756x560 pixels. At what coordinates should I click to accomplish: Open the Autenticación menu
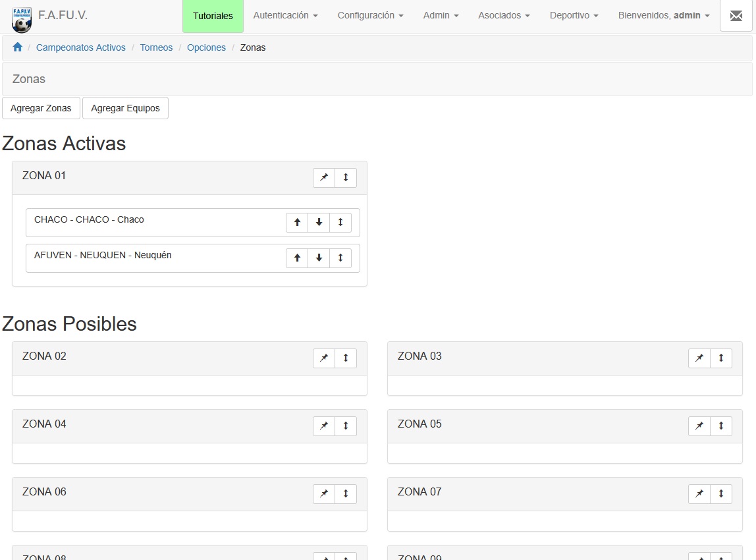[285, 15]
